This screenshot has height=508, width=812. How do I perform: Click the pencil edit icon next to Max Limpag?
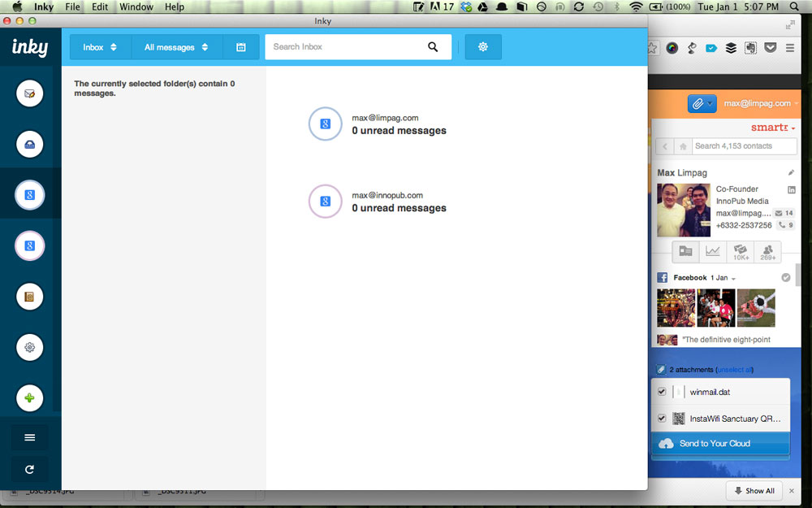[791, 172]
